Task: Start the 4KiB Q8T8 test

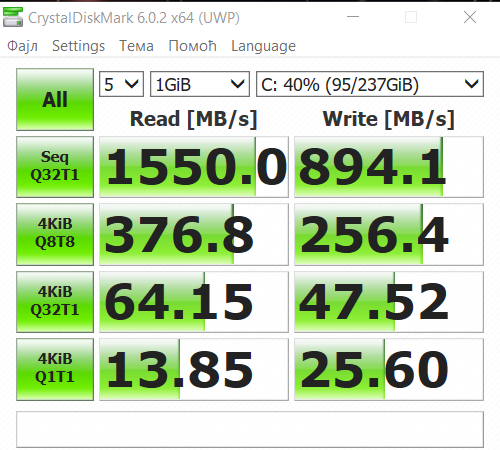Action: [55, 234]
